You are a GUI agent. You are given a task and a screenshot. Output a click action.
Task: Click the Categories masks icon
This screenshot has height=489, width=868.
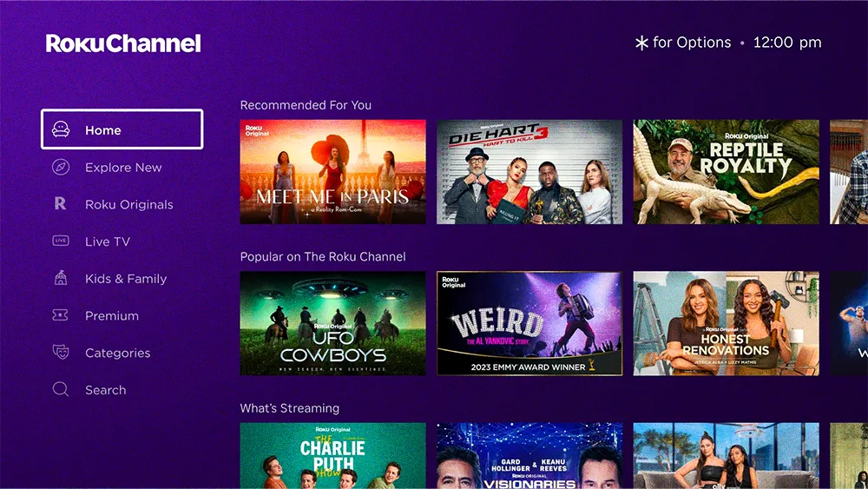point(61,352)
